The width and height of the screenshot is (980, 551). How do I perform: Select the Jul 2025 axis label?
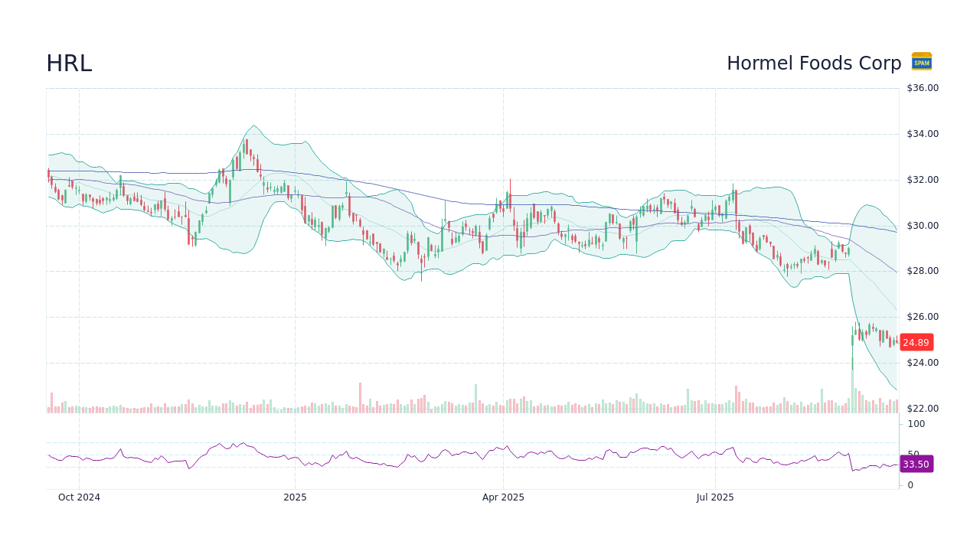click(715, 497)
